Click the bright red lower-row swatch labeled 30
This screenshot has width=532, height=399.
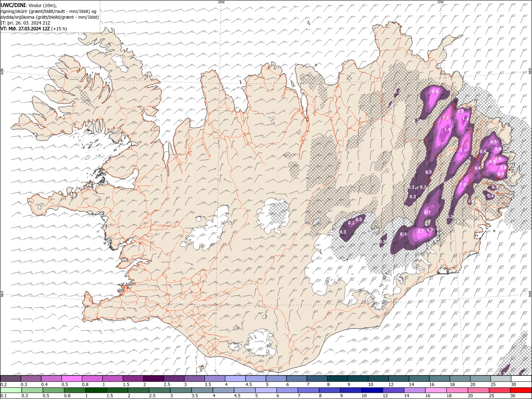click(521, 390)
